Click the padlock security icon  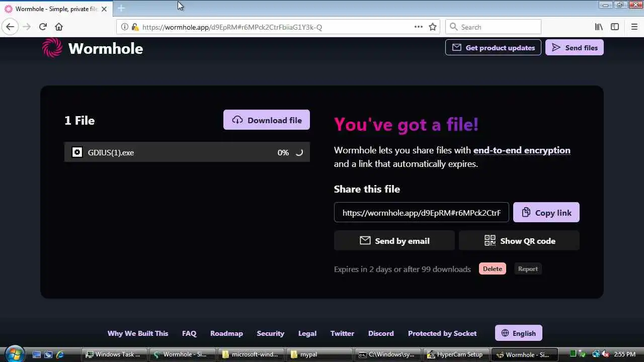point(135,27)
